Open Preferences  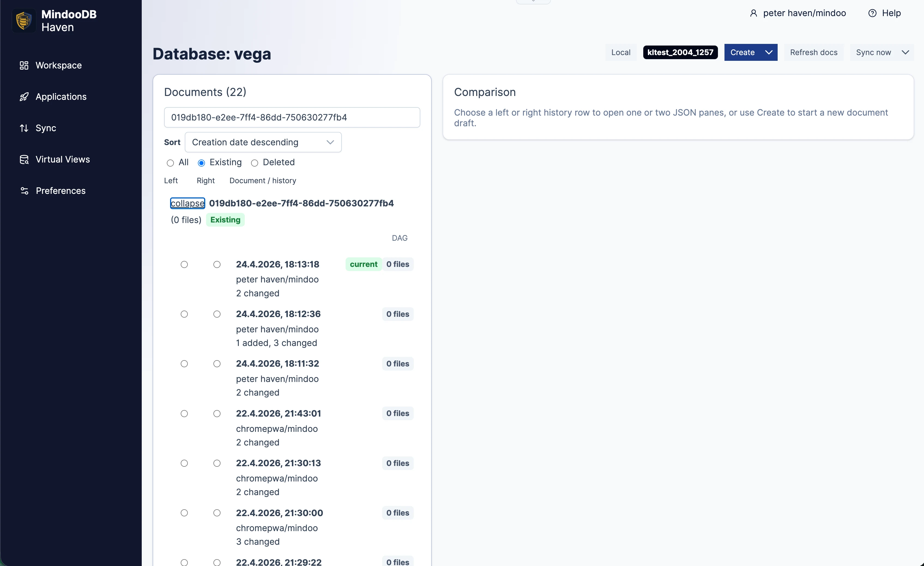61,191
